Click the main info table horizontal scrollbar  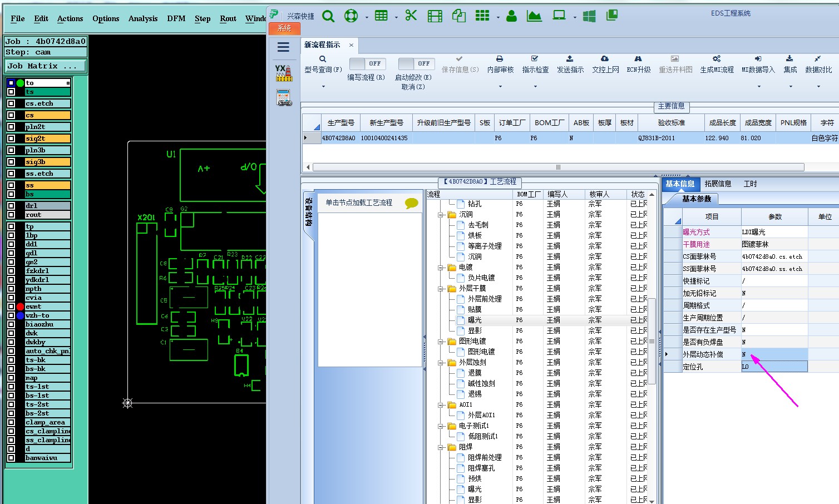[558, 167]
